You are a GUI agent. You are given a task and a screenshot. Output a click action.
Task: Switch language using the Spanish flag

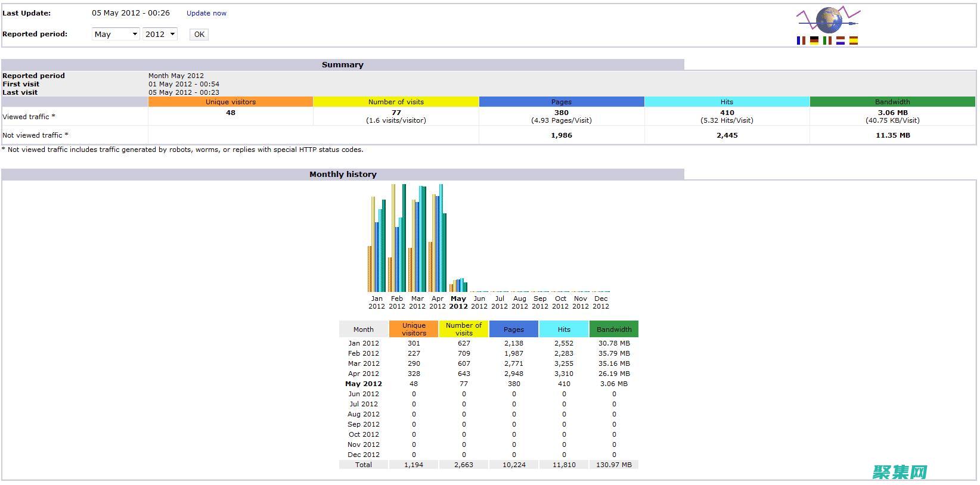pos(853,41)
